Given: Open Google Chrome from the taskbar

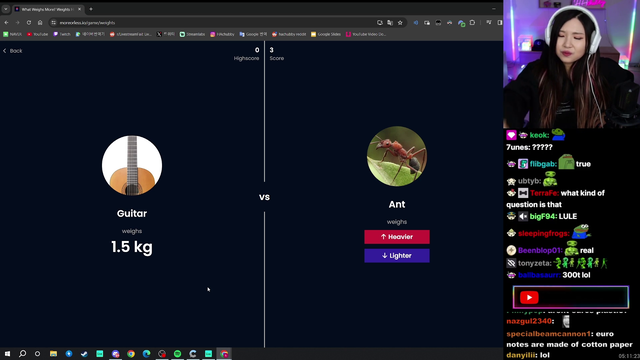Looking at the screenshot, I should [x=131, y=353].
